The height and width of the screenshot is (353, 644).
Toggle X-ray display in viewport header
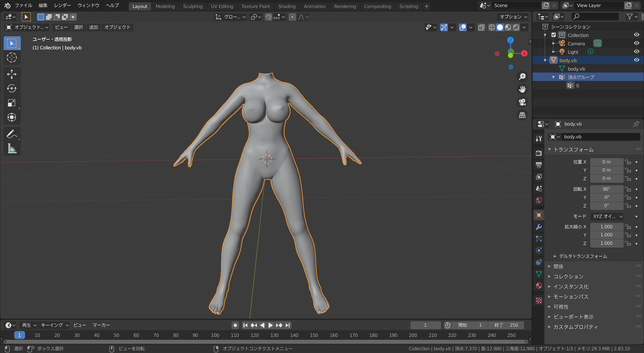[x=481, y=27]
